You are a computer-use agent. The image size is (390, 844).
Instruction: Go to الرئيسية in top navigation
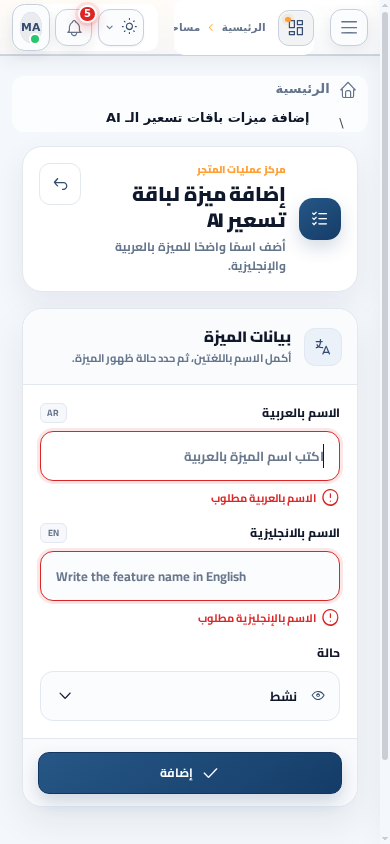coord(244,27)
